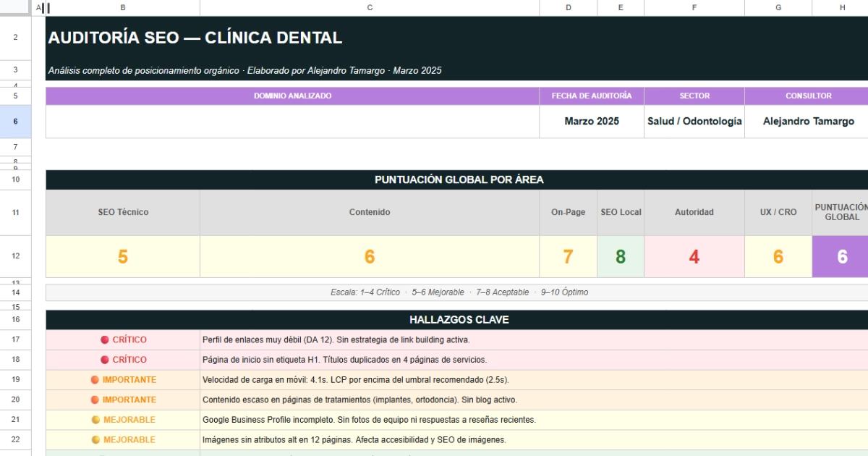Select row 10 header

(15, 180)
